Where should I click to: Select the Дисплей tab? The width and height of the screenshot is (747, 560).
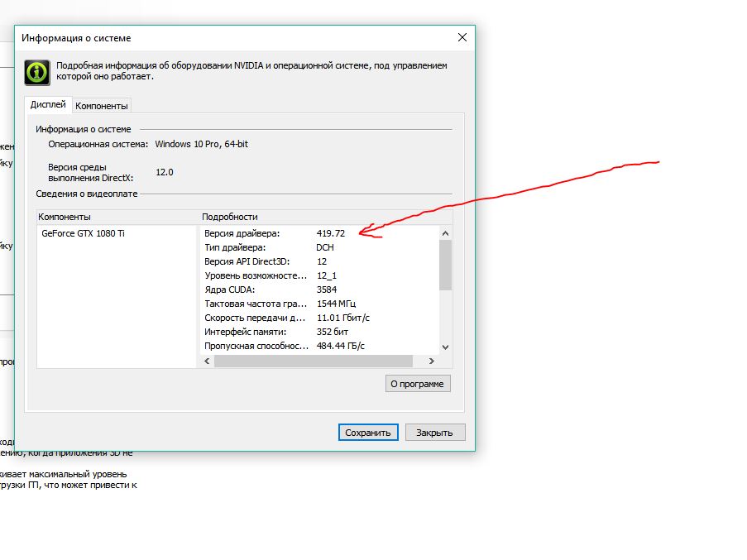[48, 104]
